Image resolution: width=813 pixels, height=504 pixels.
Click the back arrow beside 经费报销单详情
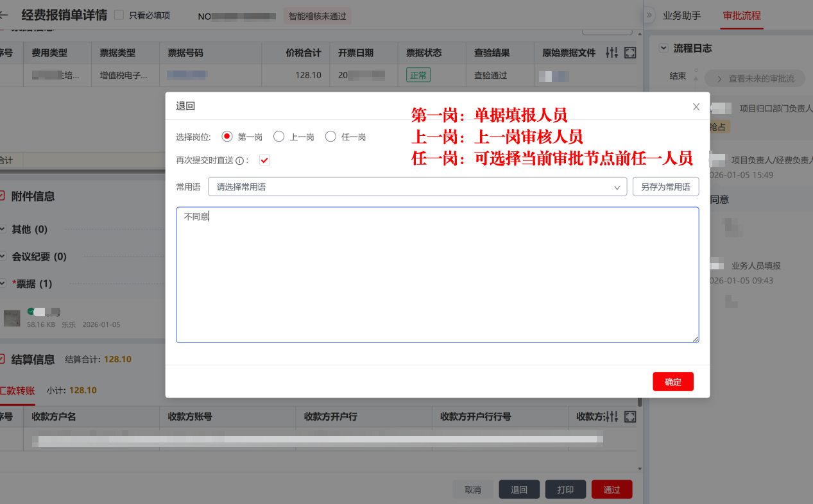pos(4,15)
